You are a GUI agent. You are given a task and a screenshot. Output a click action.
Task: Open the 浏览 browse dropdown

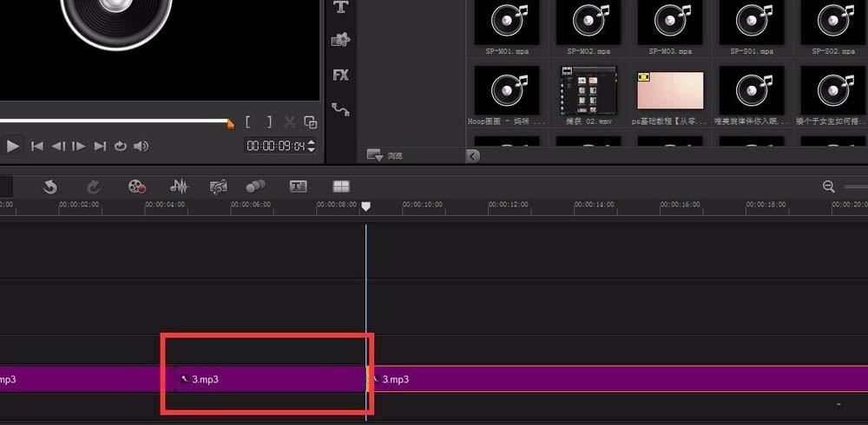(x=375, y=155)
